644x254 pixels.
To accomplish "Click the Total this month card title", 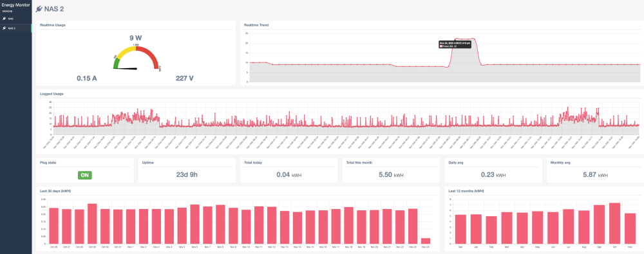I will click(x=359, y=163).
